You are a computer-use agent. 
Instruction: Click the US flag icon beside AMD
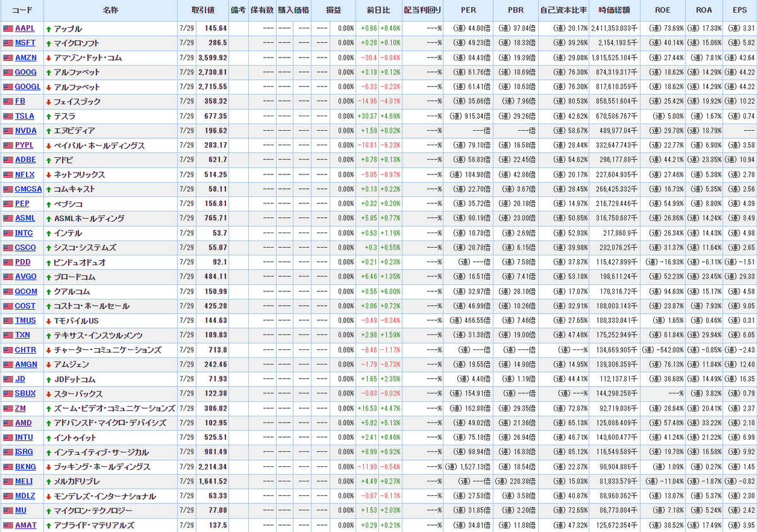(x=8, y=423)
